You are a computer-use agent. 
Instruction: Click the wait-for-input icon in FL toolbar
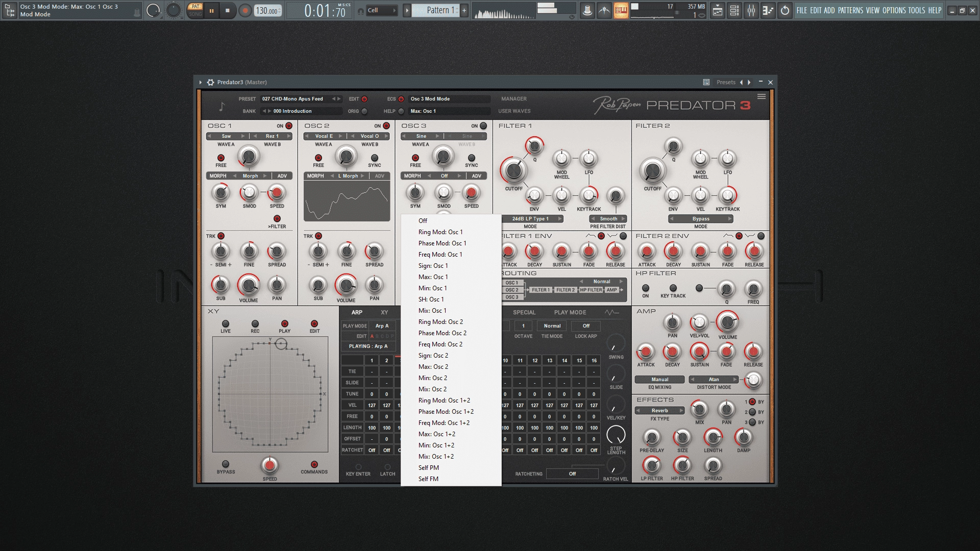pyautogui.click(x=604, y=10)
